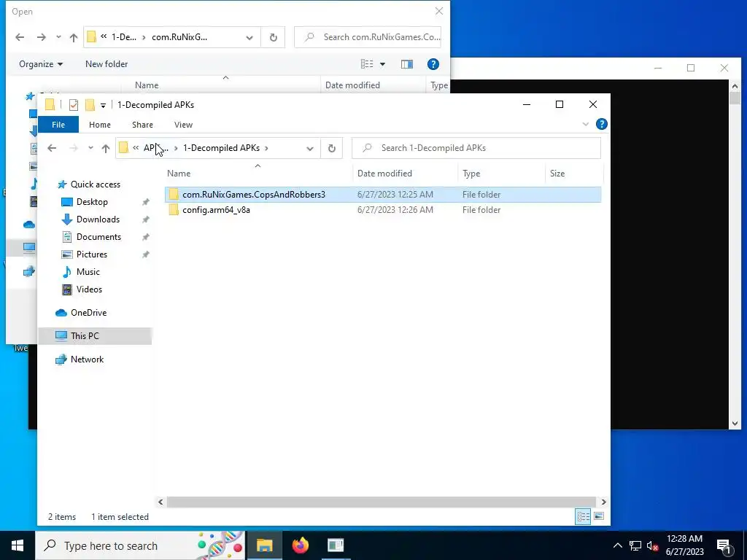
Task: Sort by Date modified column in Explorer
Action: (x=384, y=174)
